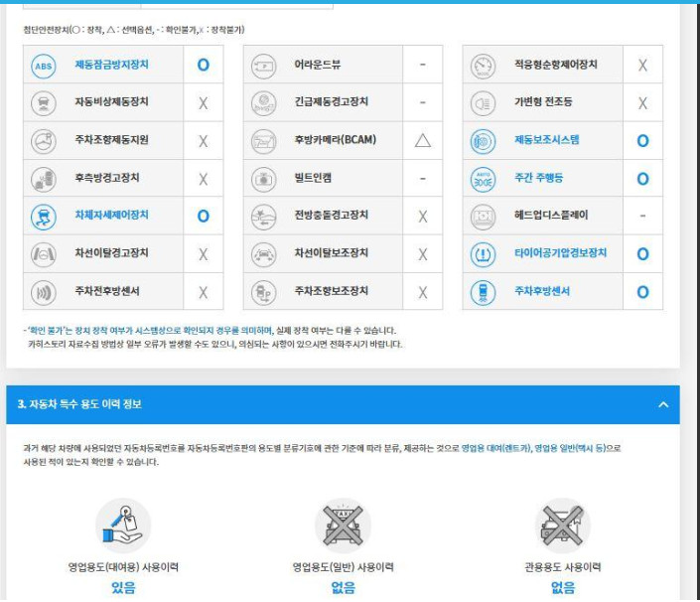
Task: Click the '확인 불가' notice sentence
Action: coord(210,331)
